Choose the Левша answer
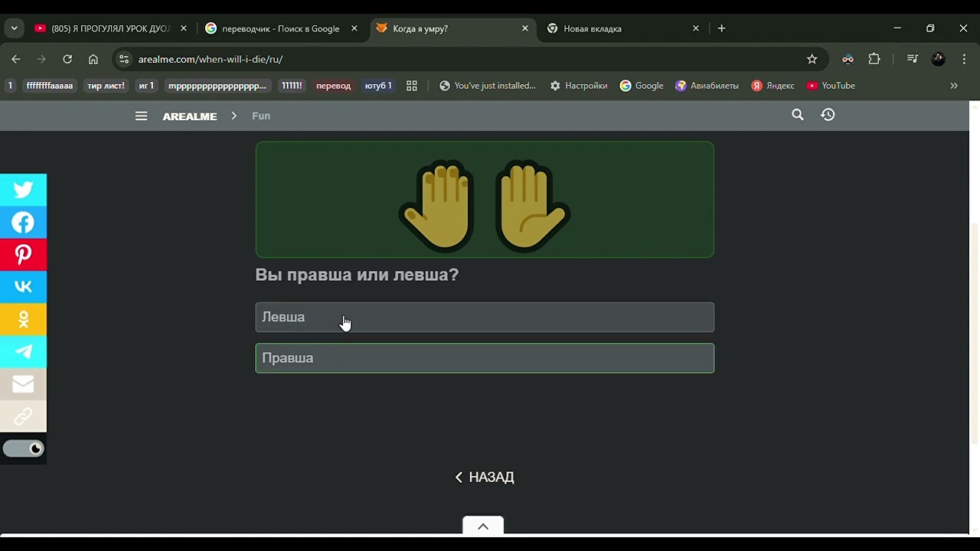Viewport: 980px width, 551px height. 485,317
